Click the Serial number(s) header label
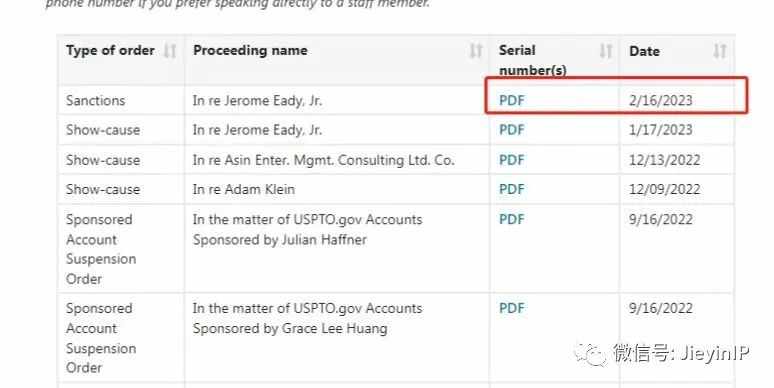774x388 pixels. point(532,60)
